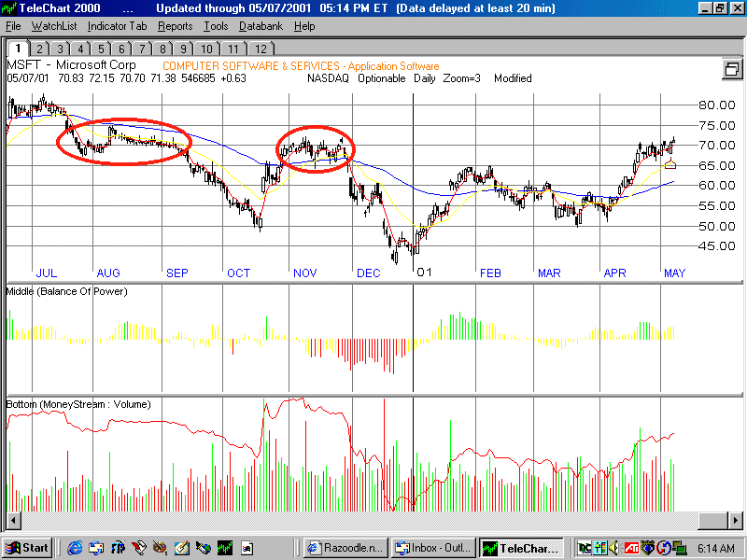Click the TeleChart taskbar button
Screen dimensions: 747x560
tap(521, 548)
